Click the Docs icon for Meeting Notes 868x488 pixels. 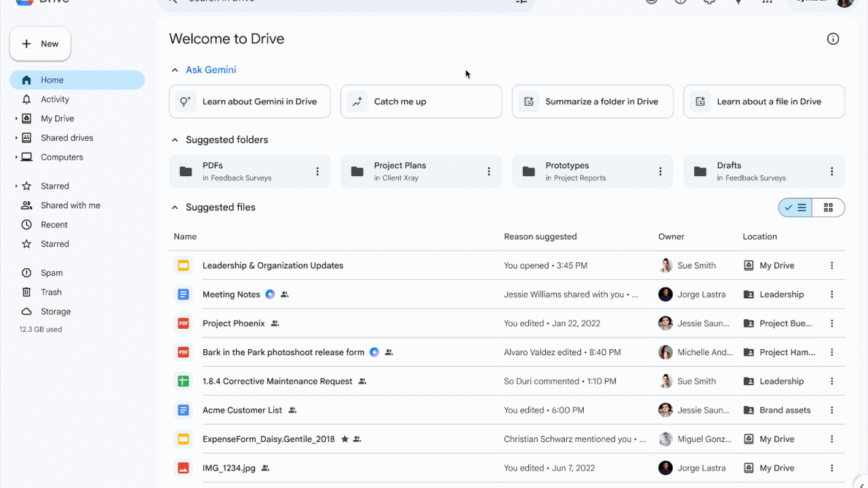pyautogui.click(x=183, y=295)
